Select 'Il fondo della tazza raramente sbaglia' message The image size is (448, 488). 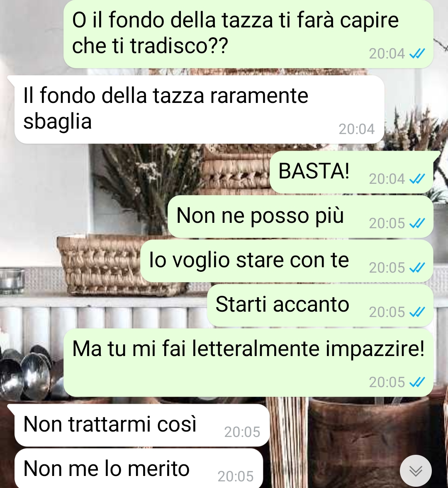199,110
